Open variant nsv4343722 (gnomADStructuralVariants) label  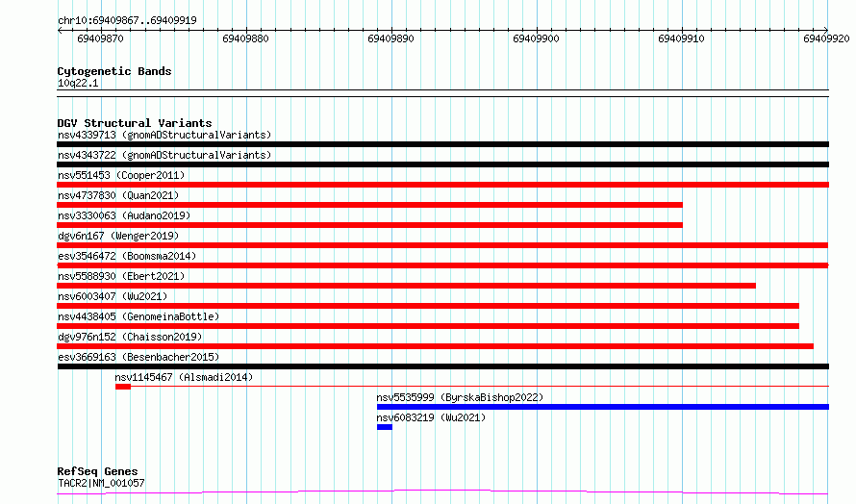164,155
